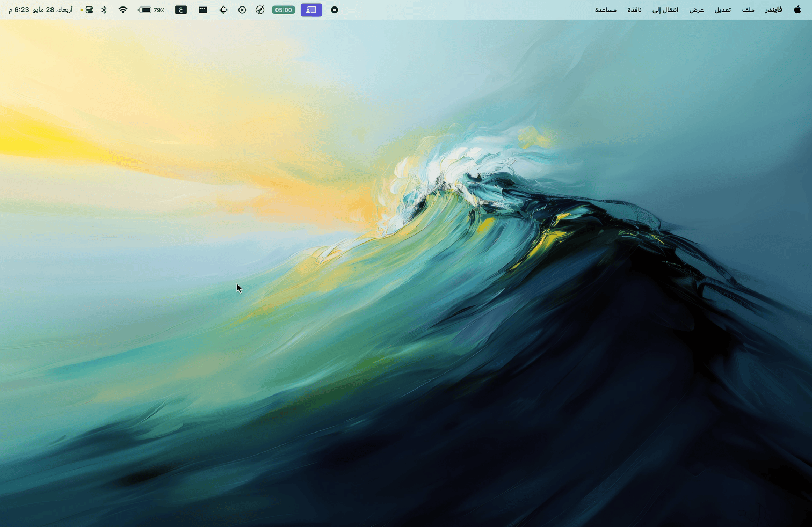Click the chip-shaped menu bar icon
This screenshot has height=527, width=812.
[223, 10]
